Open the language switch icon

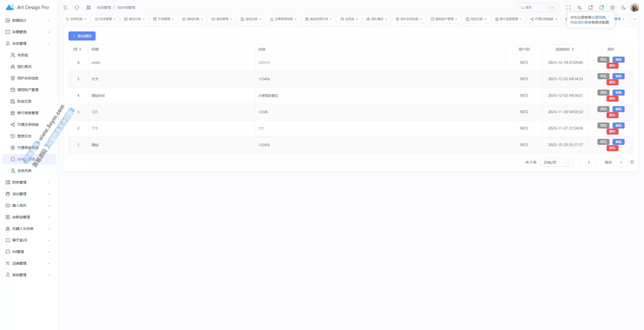(579, 8)
